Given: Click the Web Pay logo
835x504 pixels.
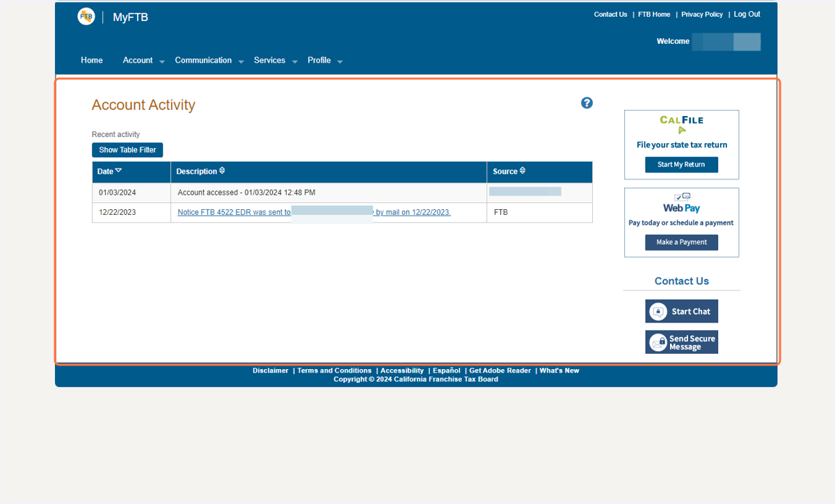Looking at the screenshot, I should tap(681, 204).
